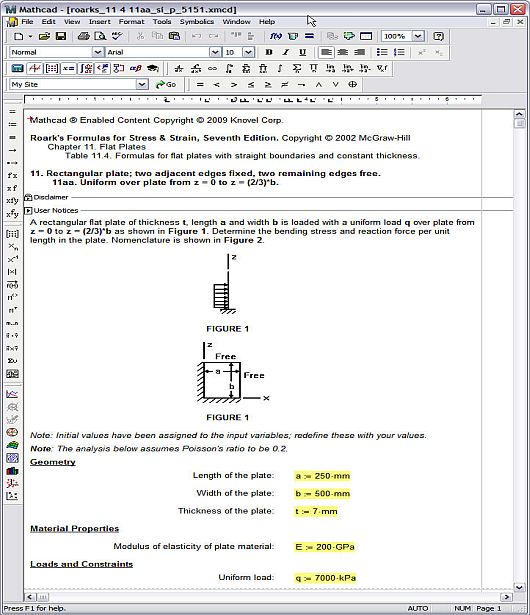Select the q := 7000 kPa definition
Screen dimensions: 530x615
click(x=325, y=578)
